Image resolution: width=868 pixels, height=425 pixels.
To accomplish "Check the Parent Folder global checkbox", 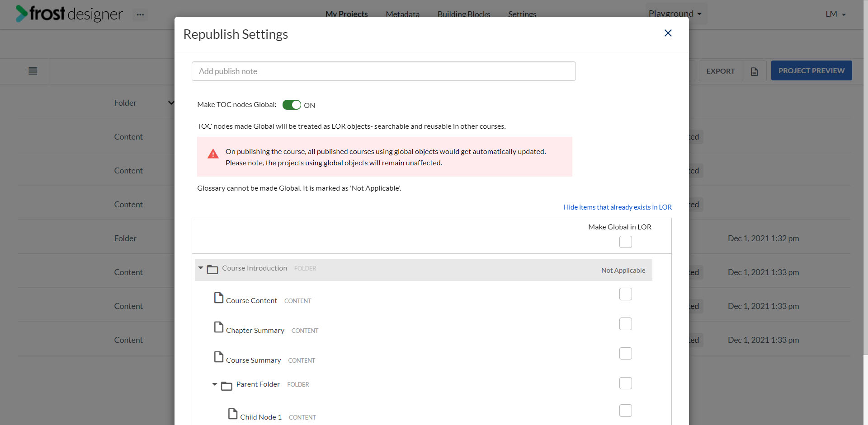I will pos(626,383).
